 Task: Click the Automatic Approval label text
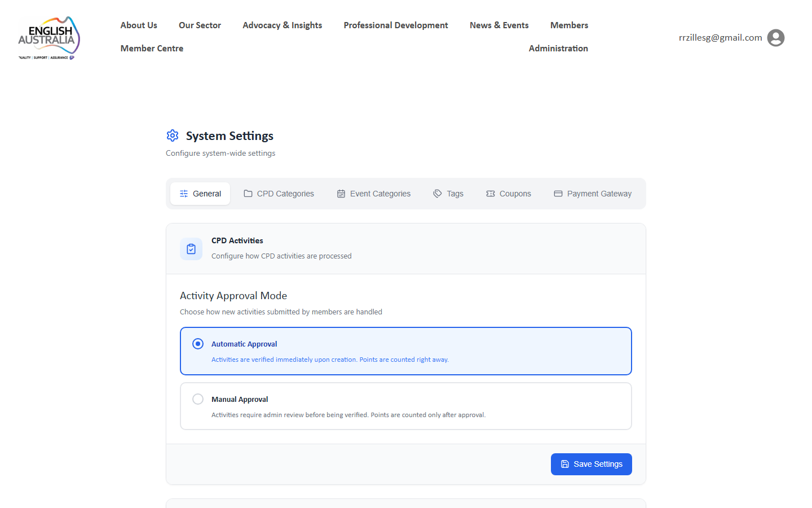pyautogui.click(x=244, y=344)
